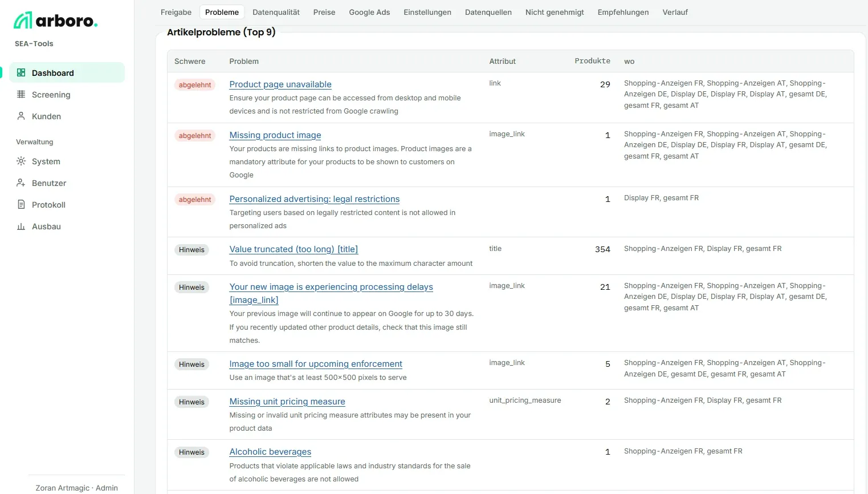This screenshot has width=868, height=494.
Task: Open the Empfehlungen tab
Action: [623, 12]
